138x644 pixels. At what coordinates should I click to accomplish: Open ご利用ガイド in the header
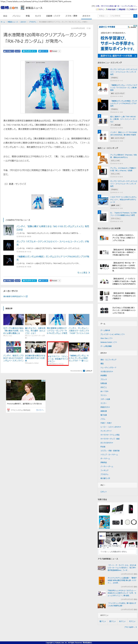click(x=132, y=9)
